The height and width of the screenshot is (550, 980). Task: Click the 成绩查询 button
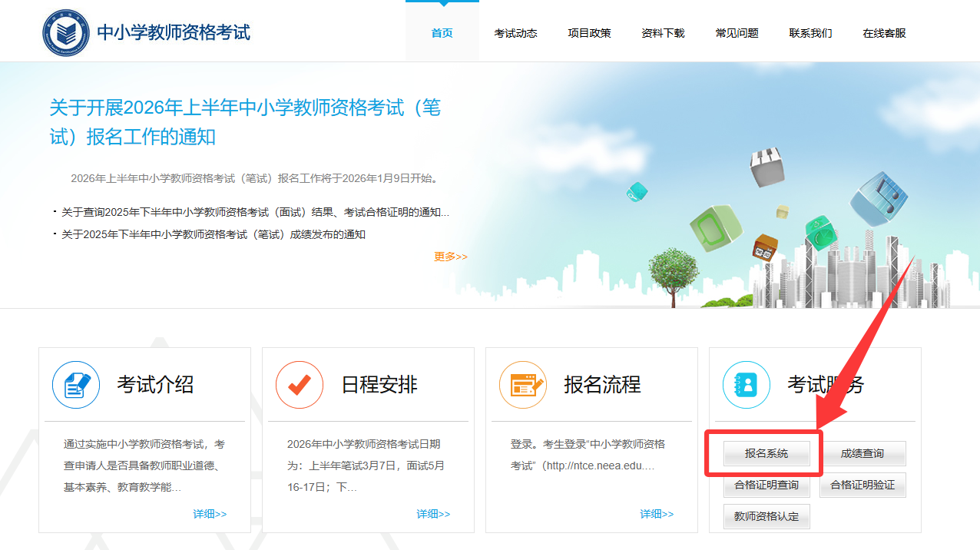[x=862, y=454]
